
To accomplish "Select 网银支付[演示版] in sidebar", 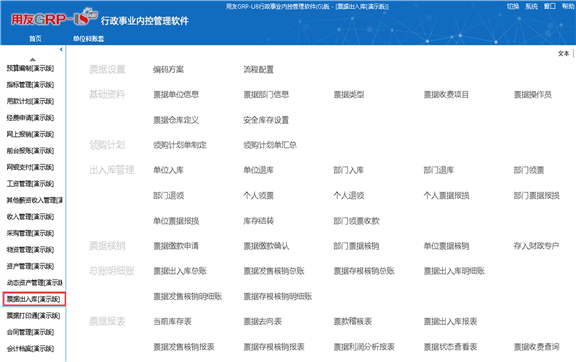I will (30, 167).
